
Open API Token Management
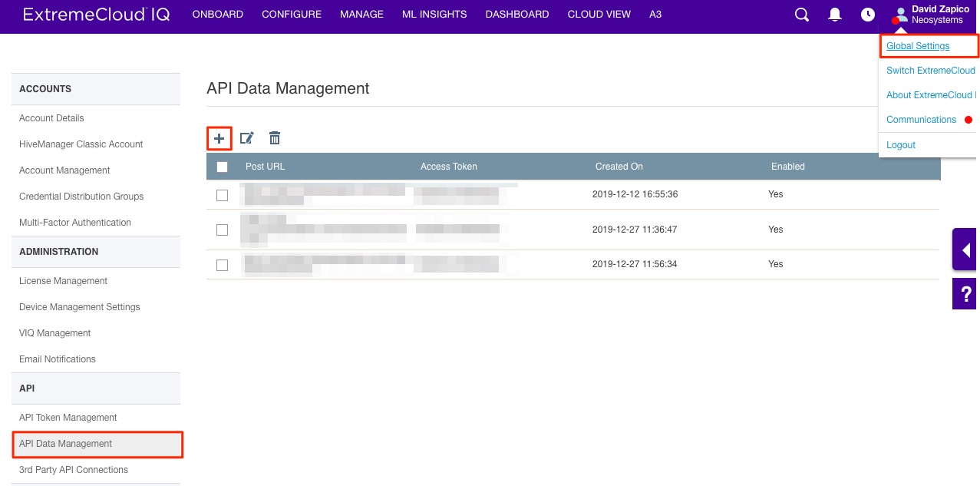(68, 418)
